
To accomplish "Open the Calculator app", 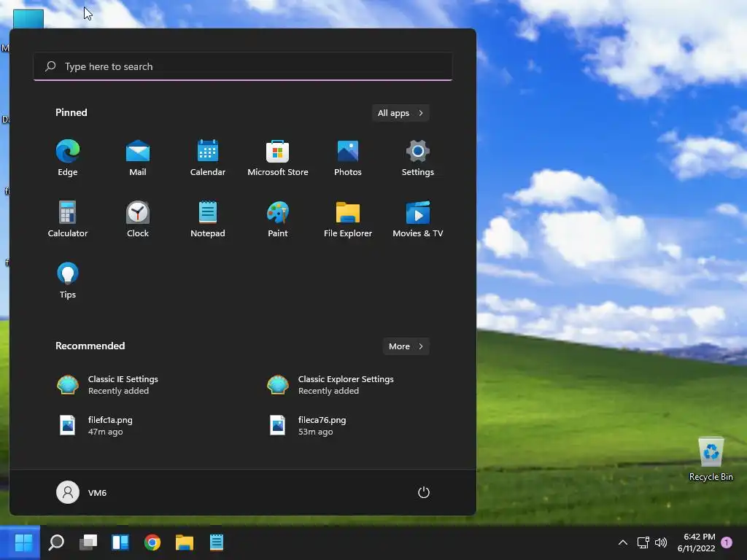I will [68, 219].
